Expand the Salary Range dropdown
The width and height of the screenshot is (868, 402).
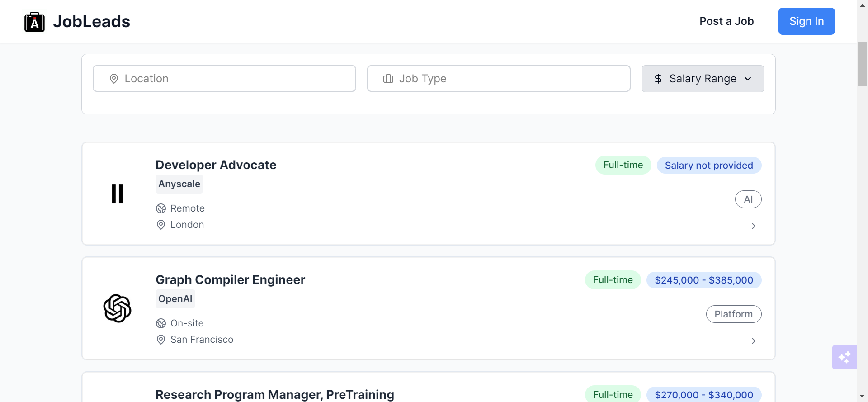pos(703,79)
